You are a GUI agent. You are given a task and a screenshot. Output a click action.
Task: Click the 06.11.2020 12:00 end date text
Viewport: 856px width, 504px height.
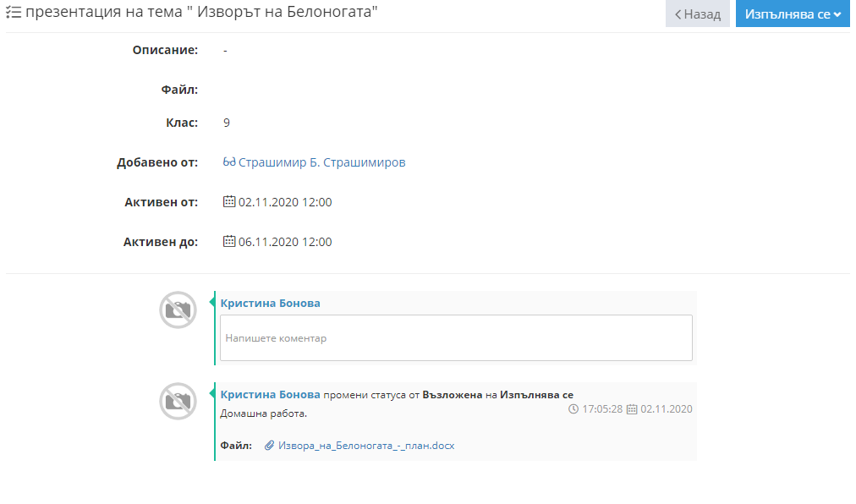point(285,242)
